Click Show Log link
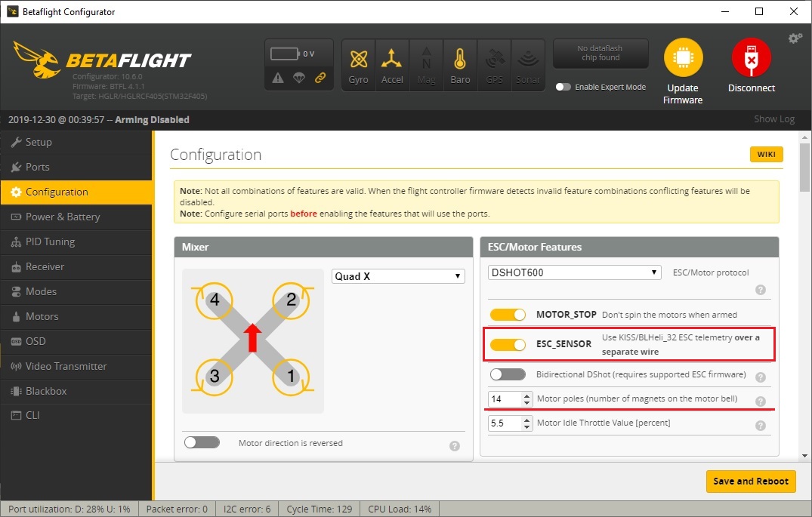The width and height of the screenshot is (812, 517). (x=774, y=119)
